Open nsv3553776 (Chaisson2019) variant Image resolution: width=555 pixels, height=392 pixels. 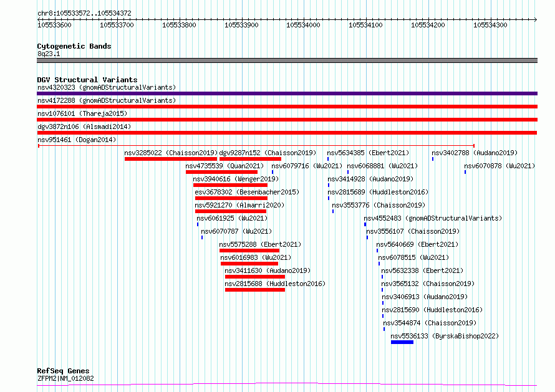point(379,205)
